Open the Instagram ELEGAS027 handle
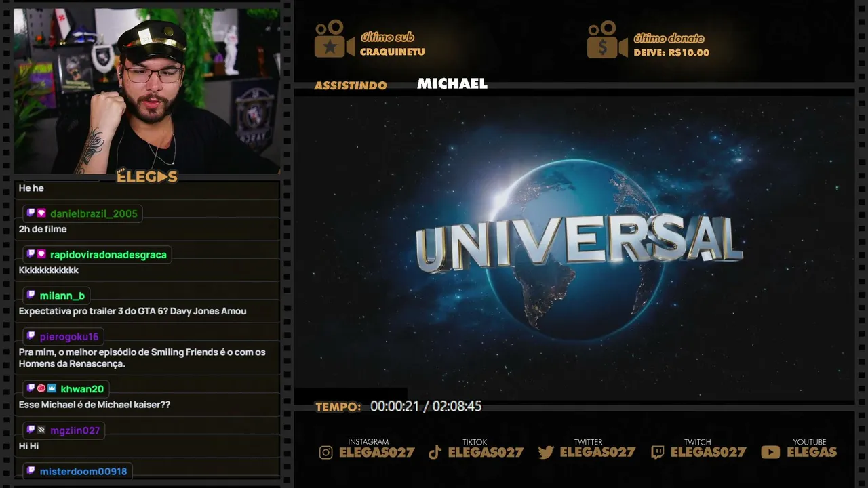Screen dimensions: 868x488 [x=377, y=452]
